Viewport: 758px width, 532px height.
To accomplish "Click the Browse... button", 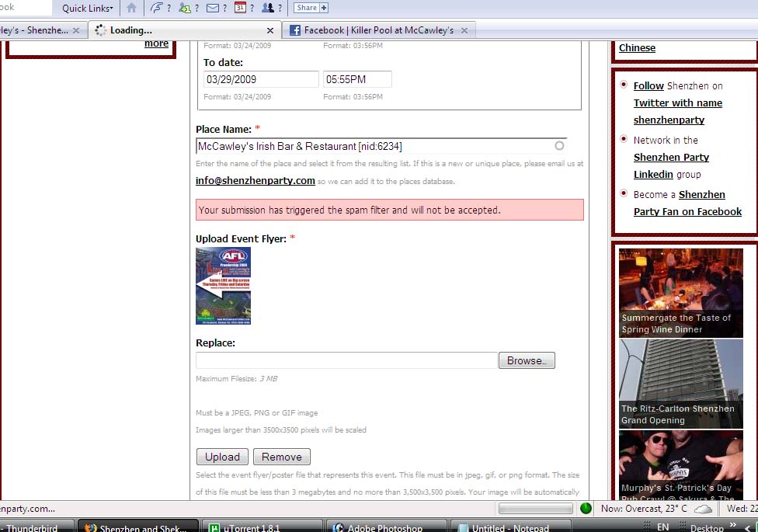I will pyautogui.click(x=527, y=360).
